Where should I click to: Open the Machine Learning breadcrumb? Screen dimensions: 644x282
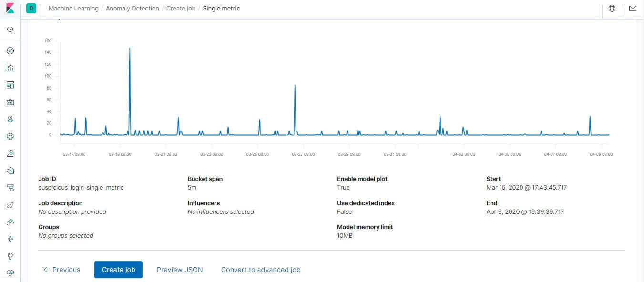(73, 8)
